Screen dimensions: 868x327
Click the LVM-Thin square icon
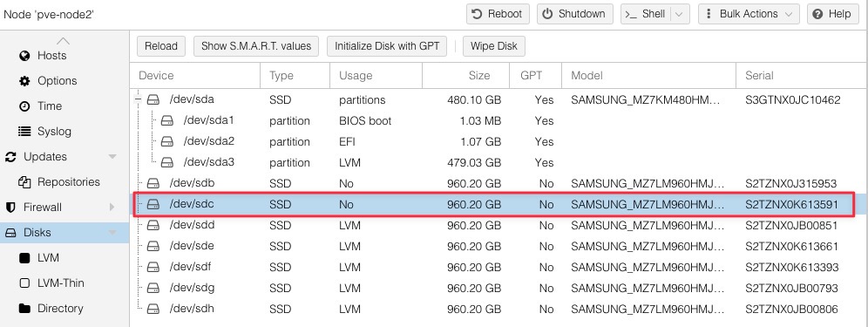[24, 283]
